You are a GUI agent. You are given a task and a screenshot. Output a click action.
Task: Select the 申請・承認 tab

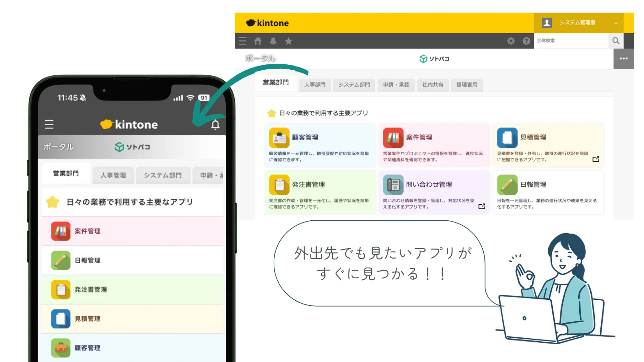coord(396,85)
